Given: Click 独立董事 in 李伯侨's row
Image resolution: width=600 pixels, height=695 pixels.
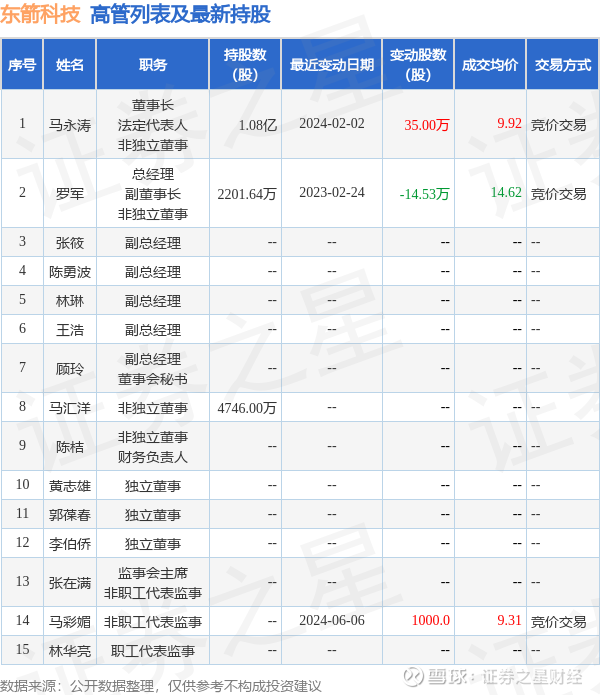Looking at the screenshot, I should click(152, 544).
